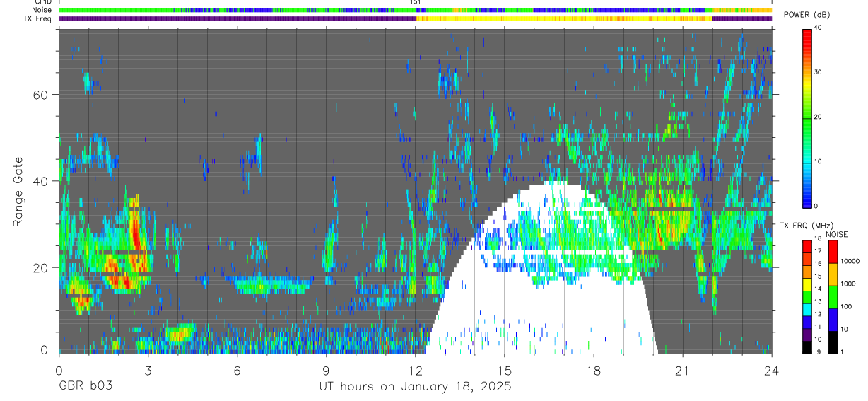The height and width of the screenshot is (401, 868).
Task: Click the 100 label on the noise legend
Action: coord(846,306)
